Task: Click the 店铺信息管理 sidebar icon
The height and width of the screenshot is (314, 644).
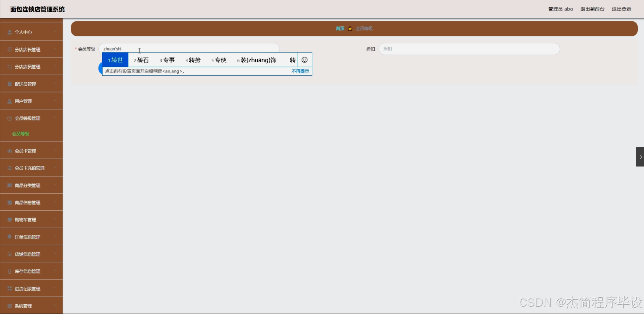Action: 9,254
